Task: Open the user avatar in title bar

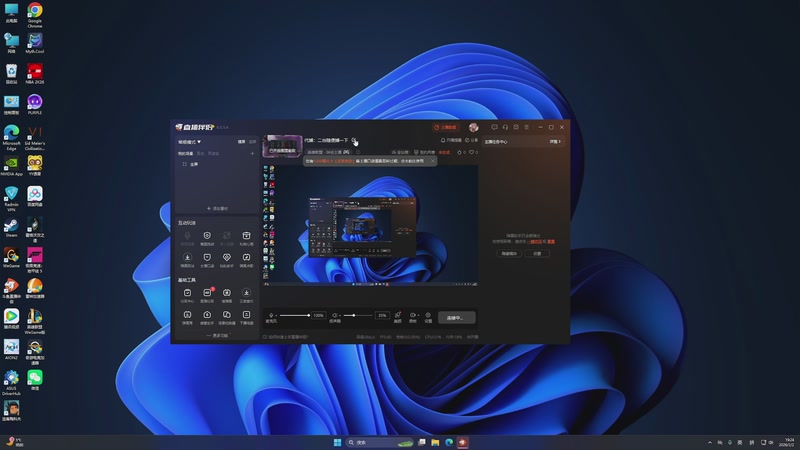Action: click(473, 127)
